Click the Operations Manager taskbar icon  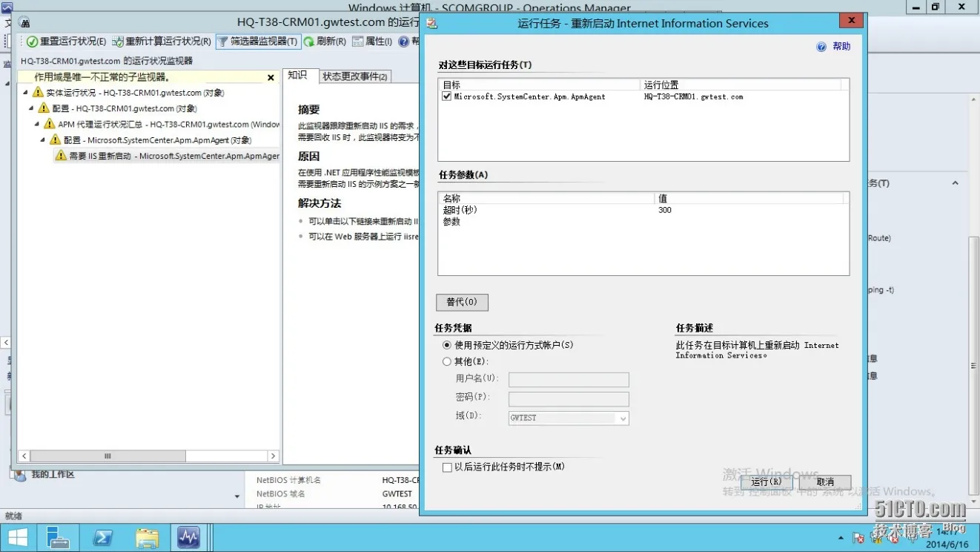(x=188, y=538)
